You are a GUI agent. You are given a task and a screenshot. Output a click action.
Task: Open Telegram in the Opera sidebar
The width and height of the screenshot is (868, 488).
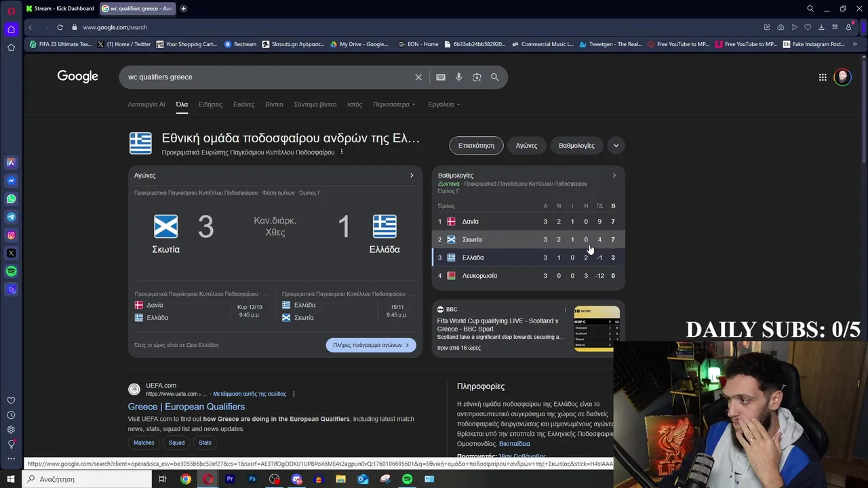[x=11, y=217]
